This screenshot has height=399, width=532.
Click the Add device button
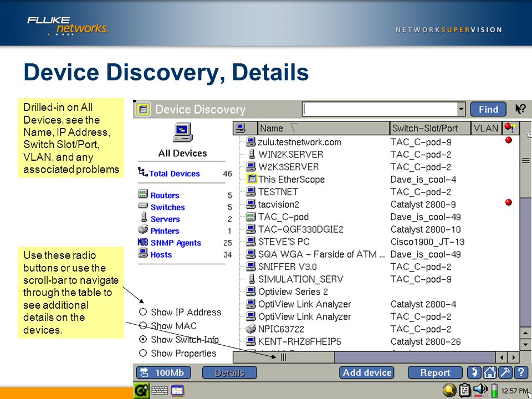pyautogui.click(x=367, y=372)
